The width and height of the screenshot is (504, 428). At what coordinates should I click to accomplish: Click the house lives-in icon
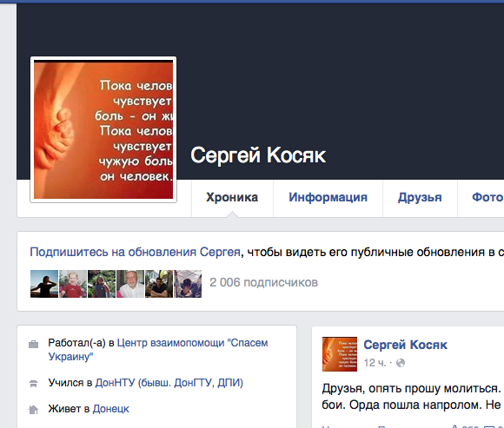[x=33, y=410]
